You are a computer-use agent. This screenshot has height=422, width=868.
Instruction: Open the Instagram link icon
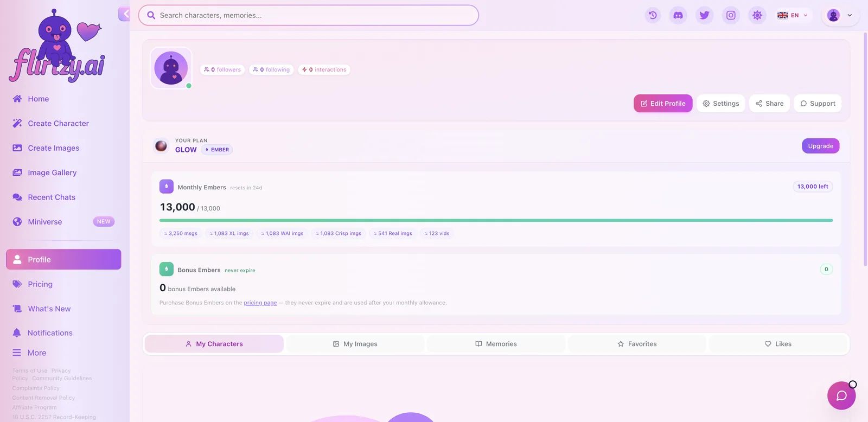pos(731,15)
